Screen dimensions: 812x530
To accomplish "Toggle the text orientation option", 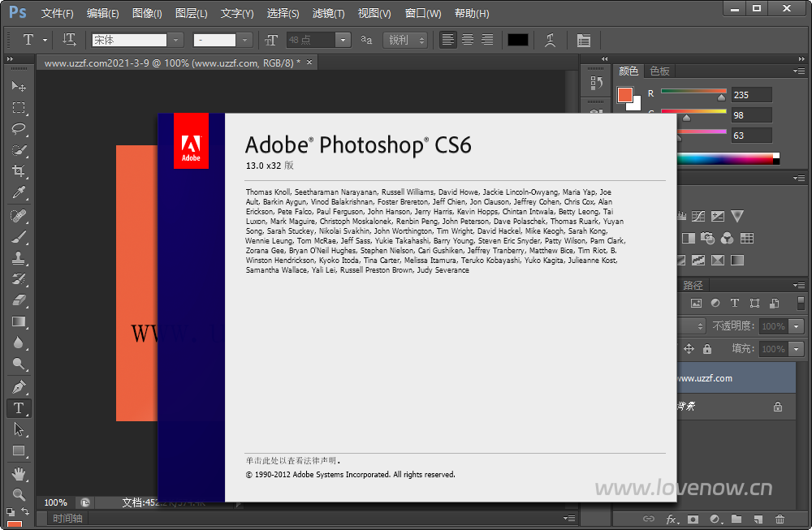I will point(69,40).
